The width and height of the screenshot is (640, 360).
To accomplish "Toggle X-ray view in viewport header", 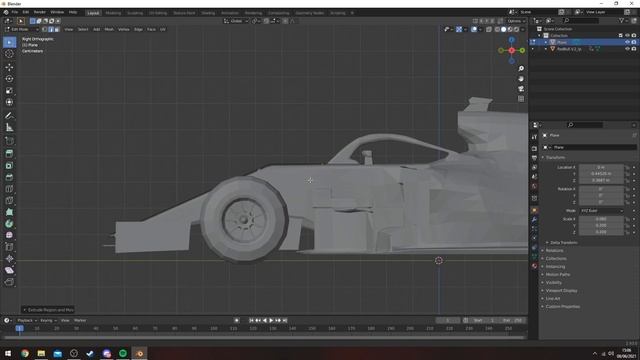I will tap(489, 29).
